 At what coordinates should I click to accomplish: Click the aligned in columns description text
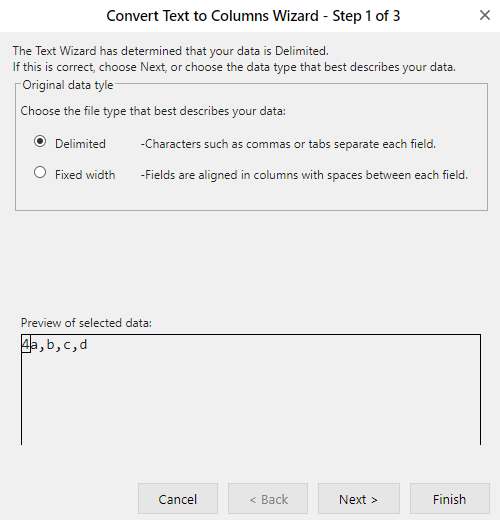pyautogui.click(x=304, y=175)
